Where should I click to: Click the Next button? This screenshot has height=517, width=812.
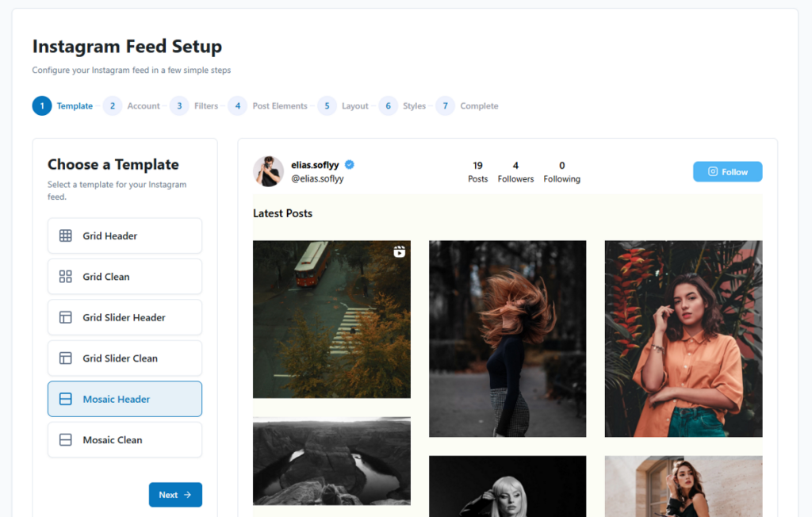click(175, 494)
